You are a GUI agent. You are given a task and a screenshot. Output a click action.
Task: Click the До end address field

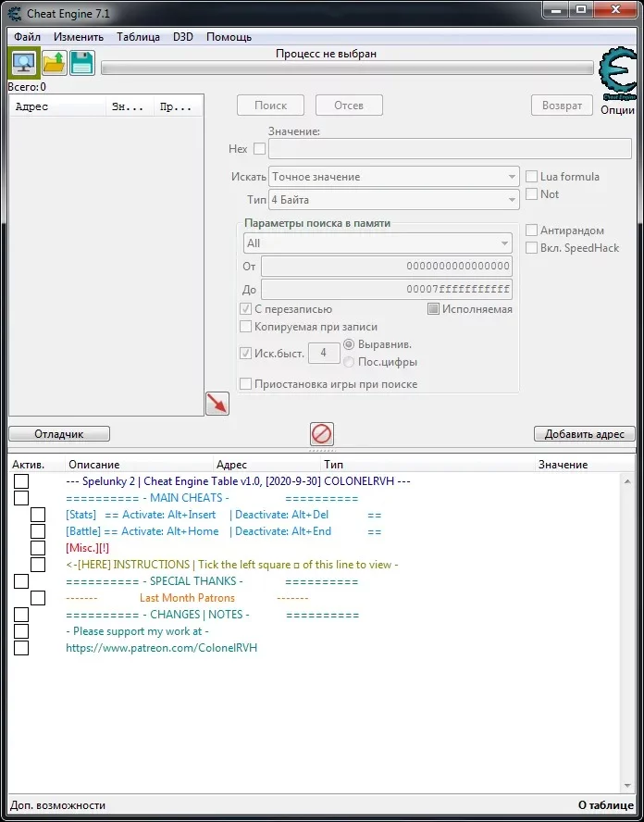(387, 289)
